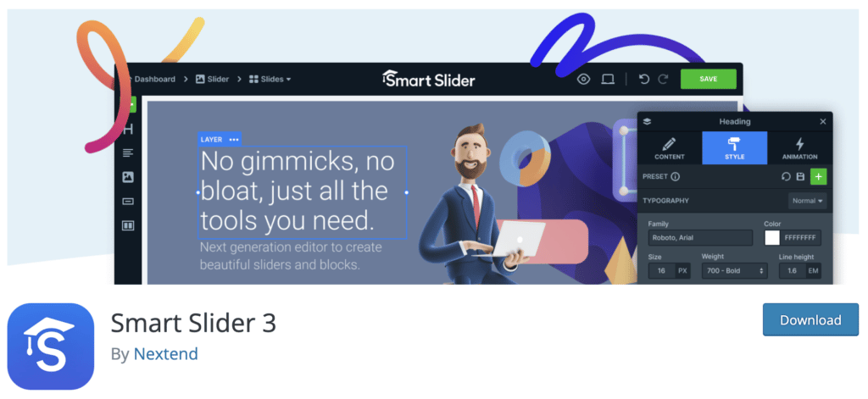The width and height of the screenshot is (868, 399).
Task: Click the eye preview icon in top bar
Action: (x=583, y=79)
